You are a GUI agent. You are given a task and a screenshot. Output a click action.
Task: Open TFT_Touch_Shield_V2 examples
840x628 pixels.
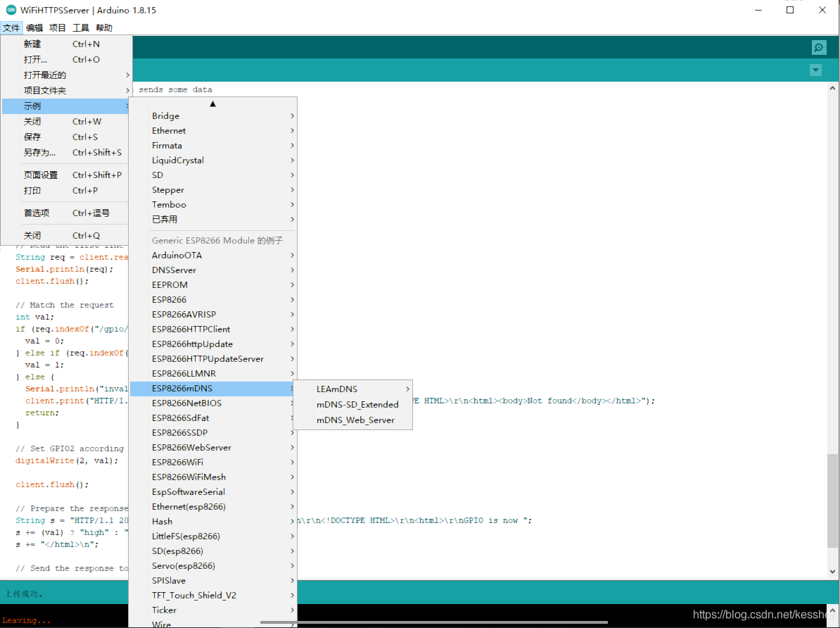pos(213,596)
